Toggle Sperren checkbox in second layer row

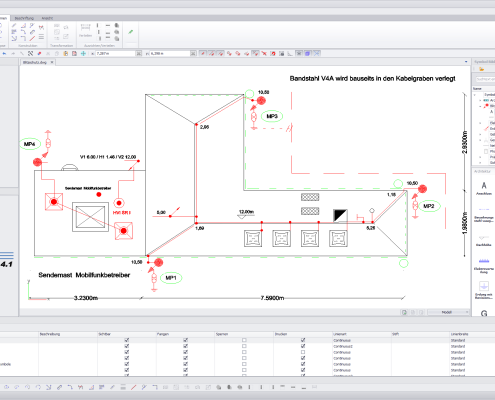(x=244, y=346)
